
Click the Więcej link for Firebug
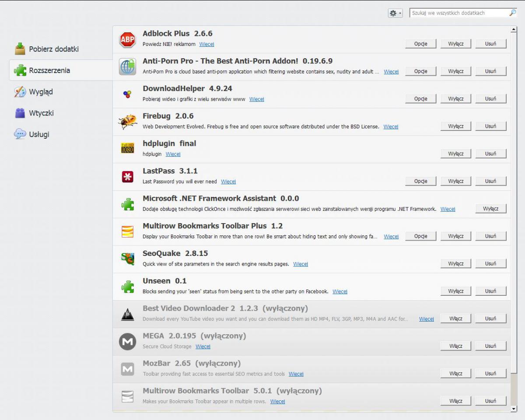point(391,127)
